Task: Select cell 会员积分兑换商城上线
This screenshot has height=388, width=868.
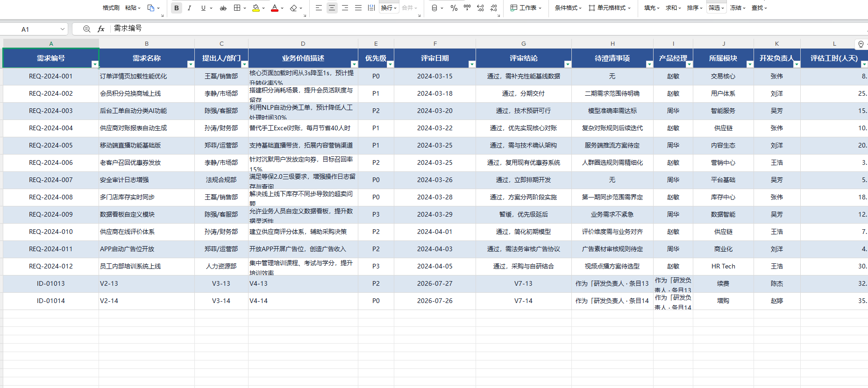Action: coord(147,93)
